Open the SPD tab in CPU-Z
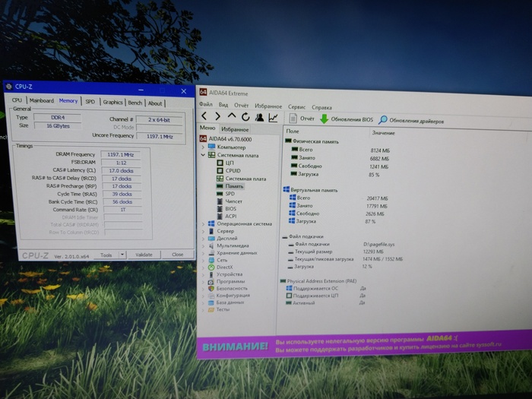This screenshot has height=399, width=532. coord(90,102)
